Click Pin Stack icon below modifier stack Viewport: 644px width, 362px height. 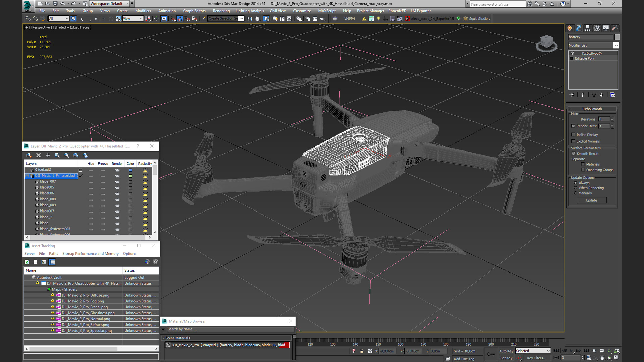[572, 95]
